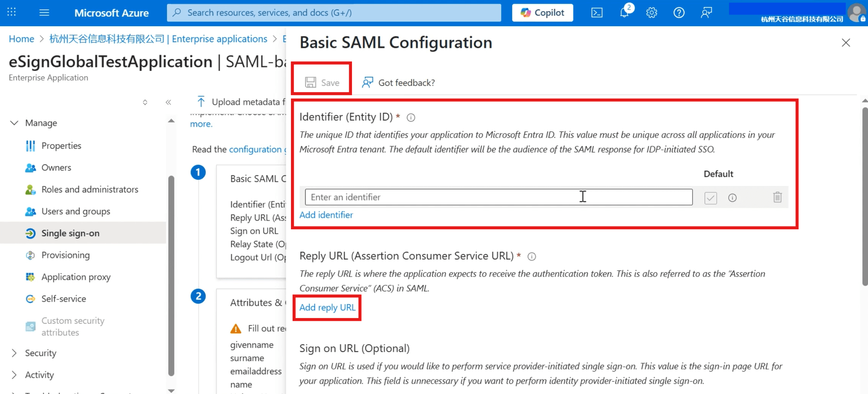
Task: Click the Self-service icon
Action: 30,299
